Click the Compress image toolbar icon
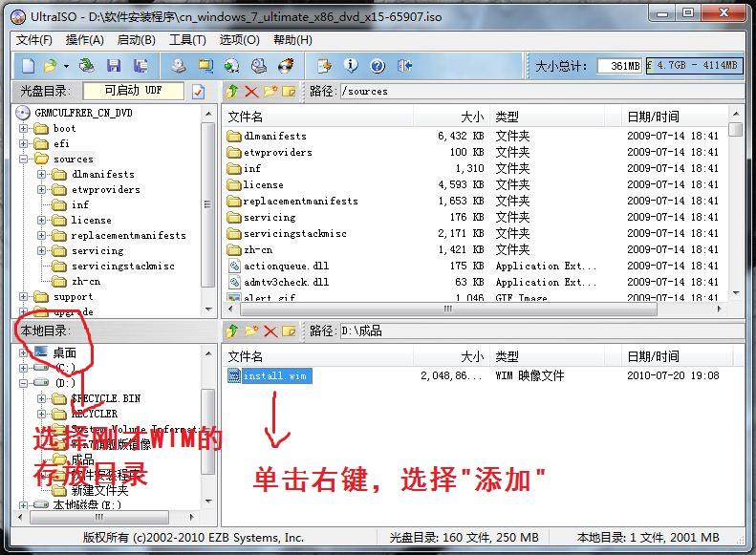 click(205, 66)
